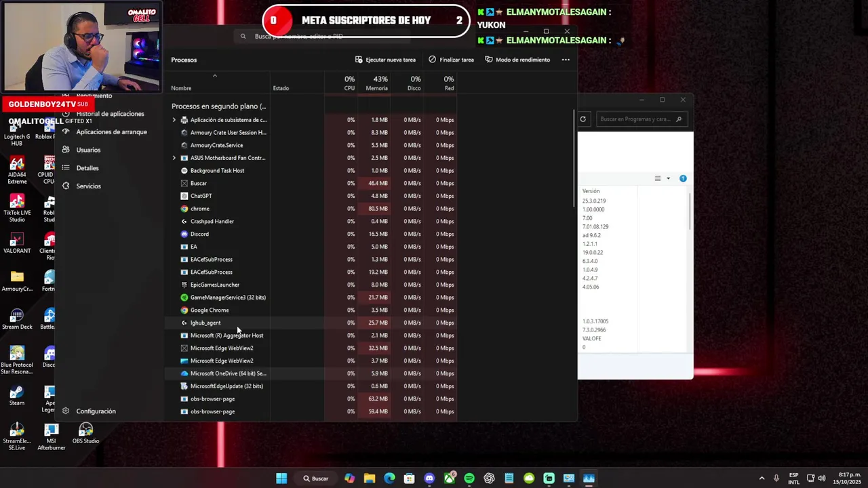Open File Explorer from the taskbar
Image resolution: width=868 pixels, height=488 pixels.
point(370,479)
